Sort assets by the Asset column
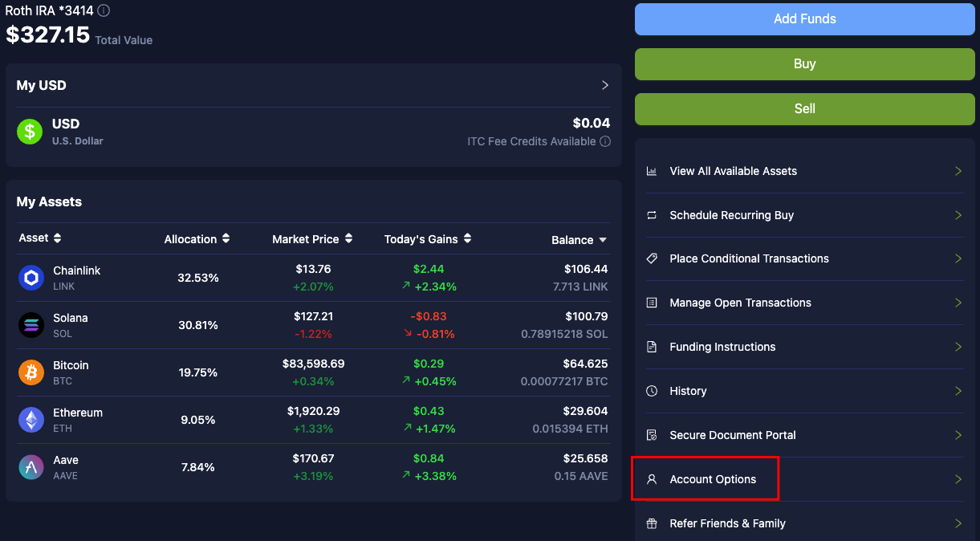980x541 pixels. 40,238
